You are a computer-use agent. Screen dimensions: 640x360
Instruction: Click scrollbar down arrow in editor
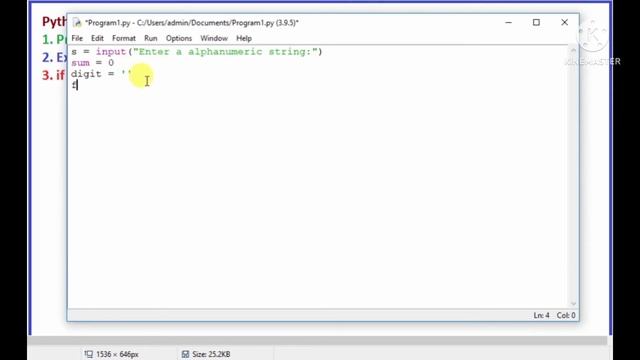(573, 304)
